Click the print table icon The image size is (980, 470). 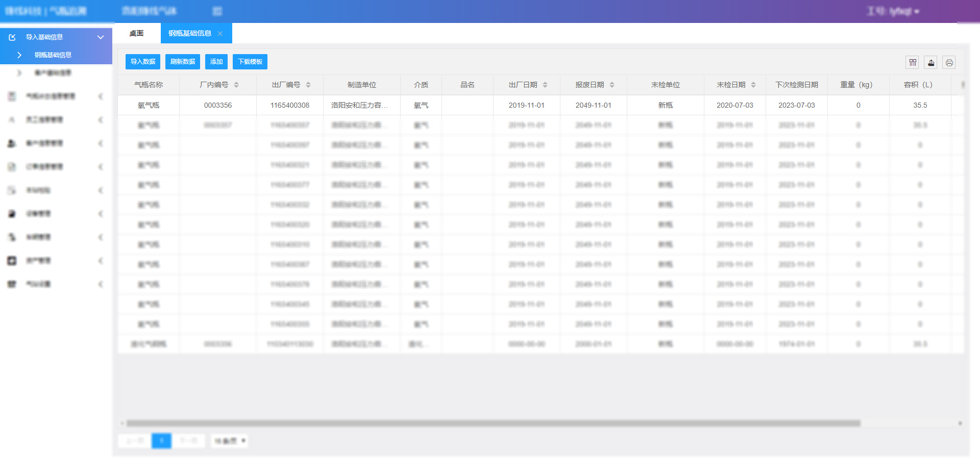[949, 62]
